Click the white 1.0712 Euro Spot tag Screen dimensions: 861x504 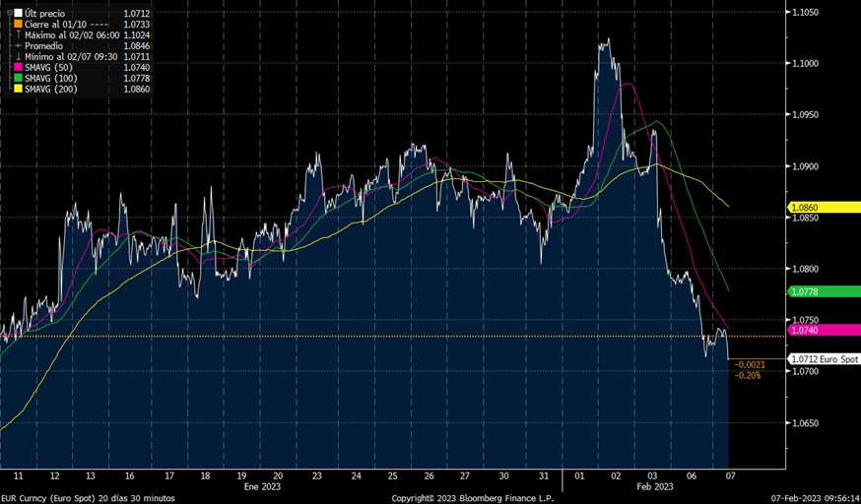(x=823, y=359)
